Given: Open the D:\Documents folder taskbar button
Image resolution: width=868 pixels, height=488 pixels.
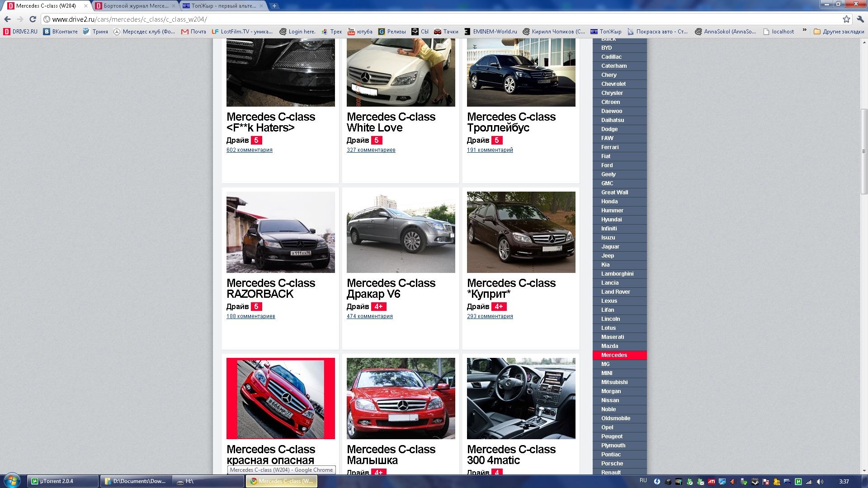Looking at the screenshot, I should (136, 481).
